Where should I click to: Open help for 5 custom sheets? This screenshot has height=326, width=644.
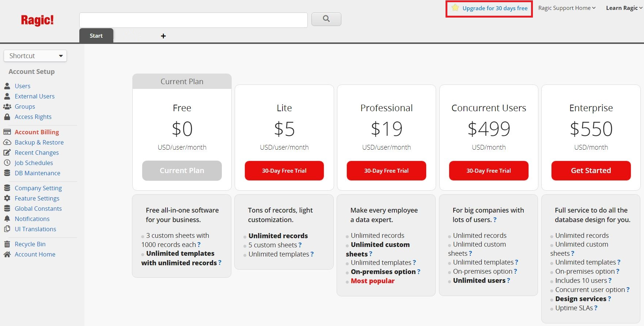click(x=300, y=245)
